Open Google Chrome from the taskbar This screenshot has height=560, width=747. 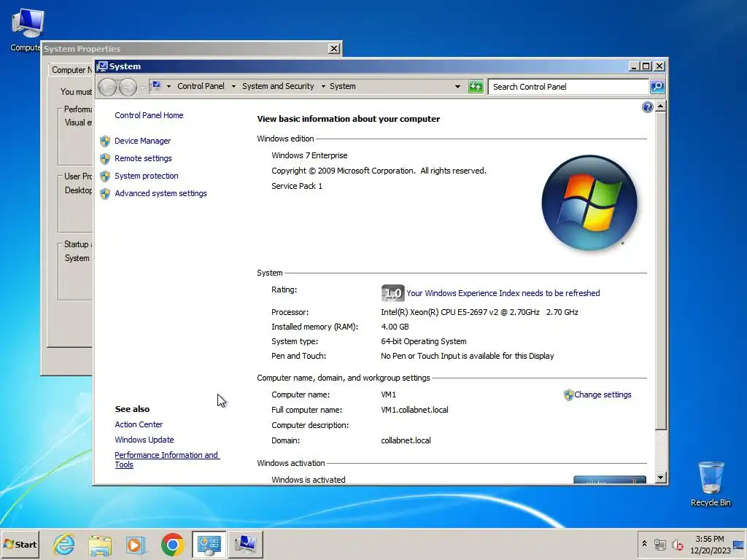coord(172,544)
